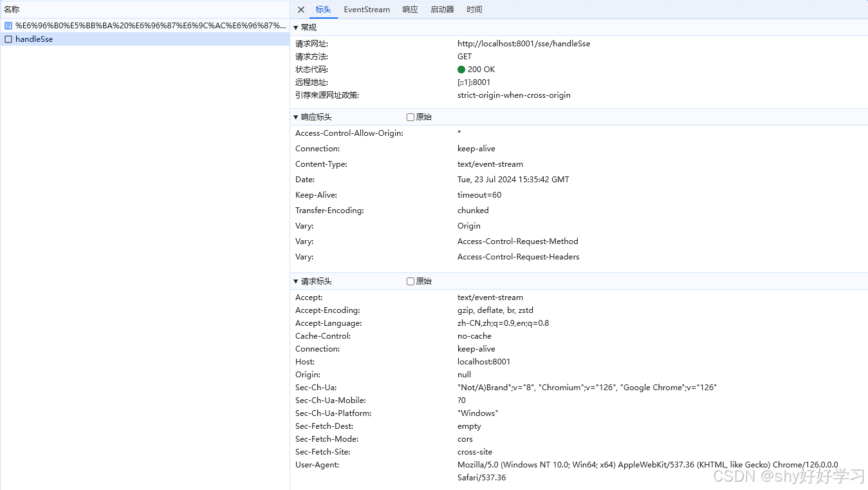Click the GET request method value

click(x=465, y=57)
